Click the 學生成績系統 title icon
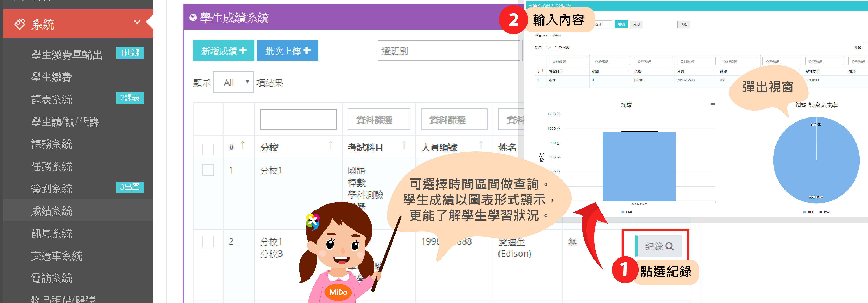Screen dimensions: 868x303 (193, 18)
